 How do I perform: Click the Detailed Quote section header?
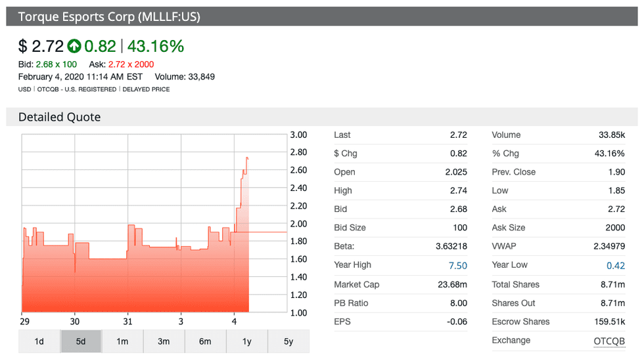point(60,117)
